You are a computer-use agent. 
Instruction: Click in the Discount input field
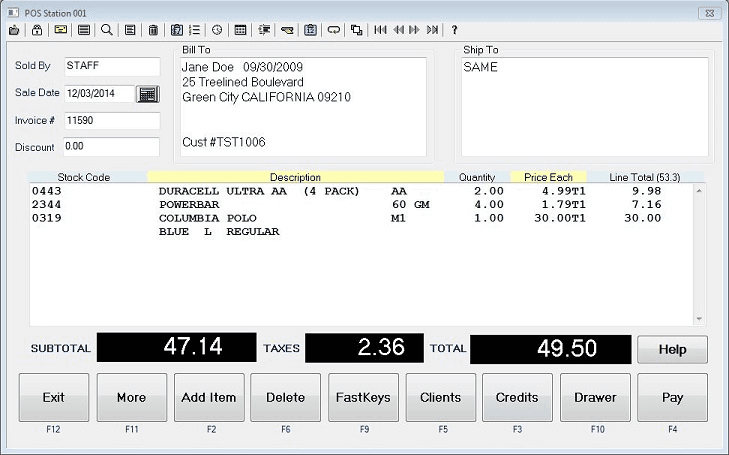110,147
